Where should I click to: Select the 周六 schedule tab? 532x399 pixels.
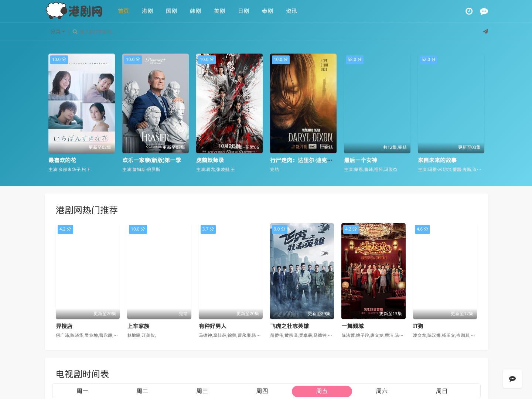[382, 391]
